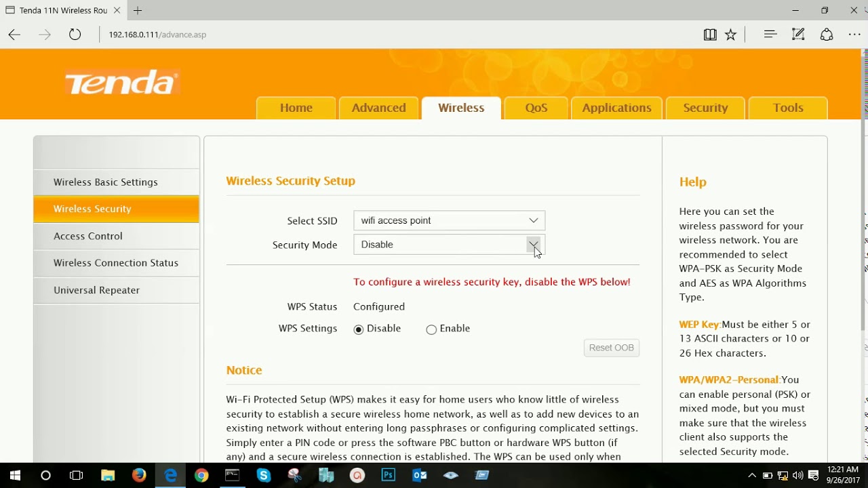Open Task View on the taskbar
Image resolution: width=868 pixels, height=488 pixels.
coord(77,475)
